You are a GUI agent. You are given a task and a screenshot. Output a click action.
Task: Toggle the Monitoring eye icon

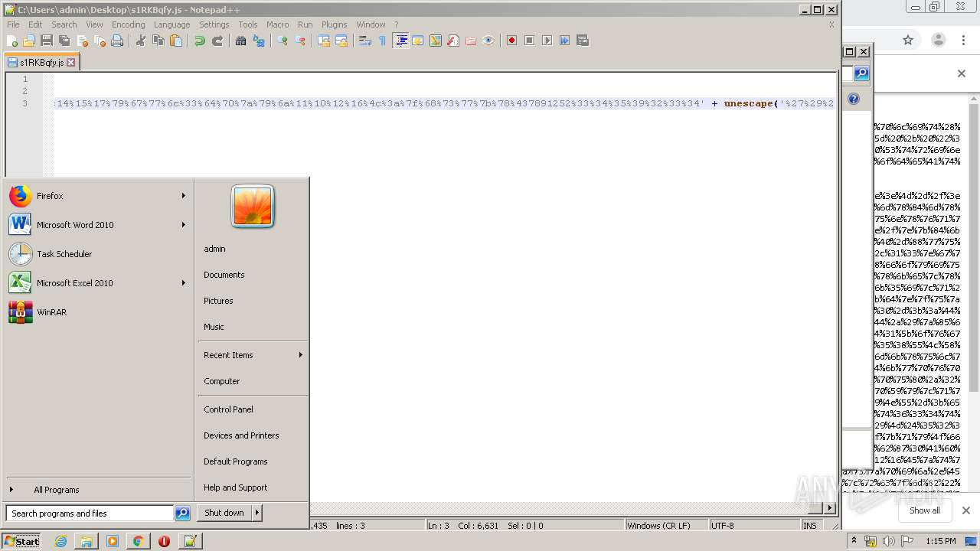click(488, 41)
